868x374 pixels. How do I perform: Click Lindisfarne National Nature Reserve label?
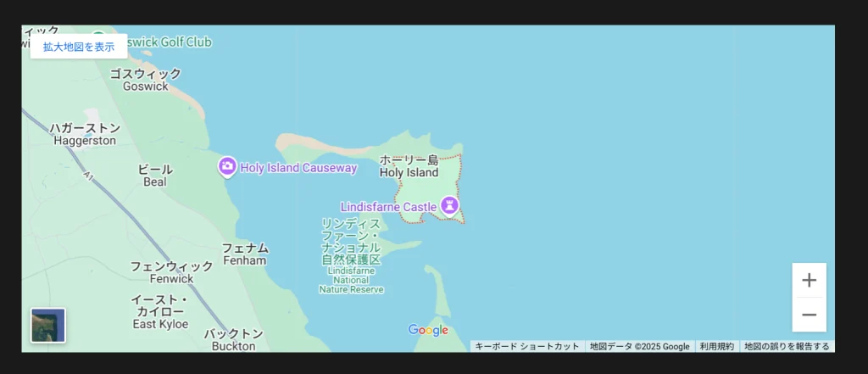click(352, 255)
